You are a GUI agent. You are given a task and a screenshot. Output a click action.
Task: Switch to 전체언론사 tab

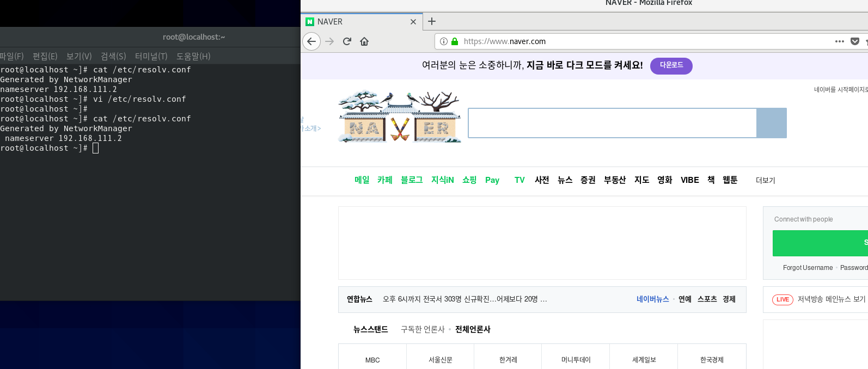point(473,329)
